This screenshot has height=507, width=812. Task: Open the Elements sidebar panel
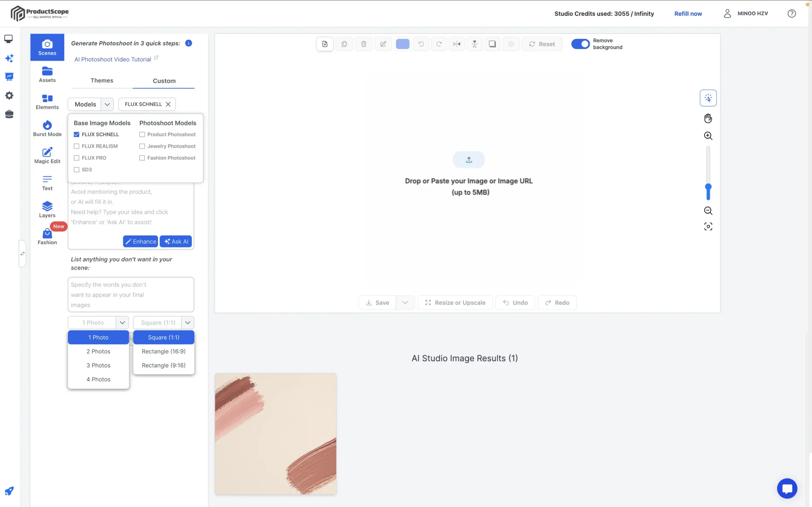point(47,102)
